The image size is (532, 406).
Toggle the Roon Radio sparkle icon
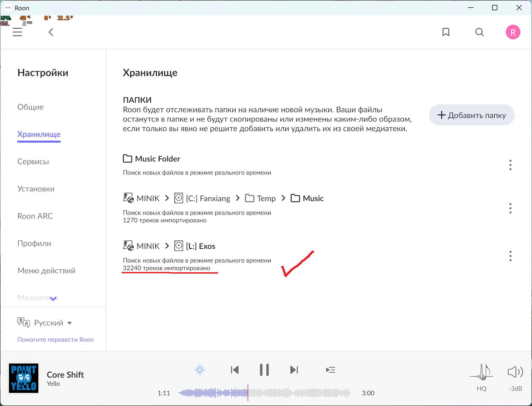coord(200,370)
